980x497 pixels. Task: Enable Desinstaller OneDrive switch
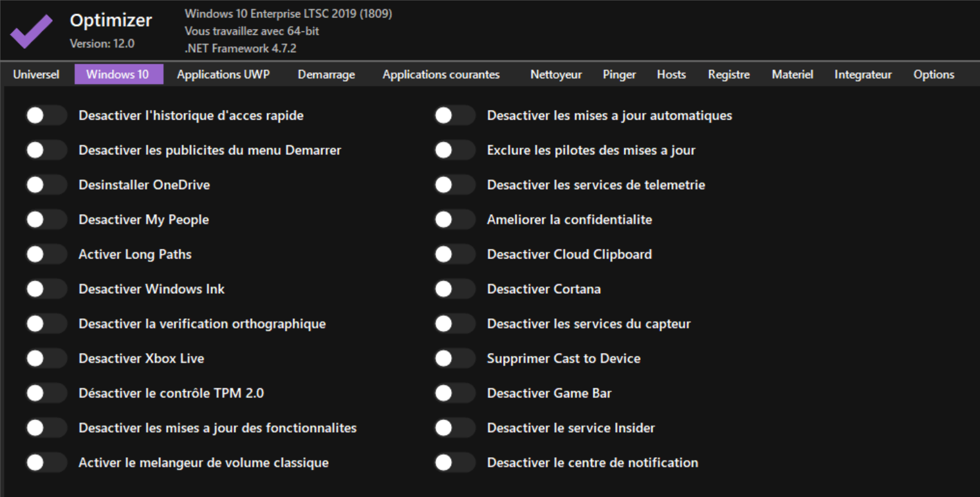point(46,185)
